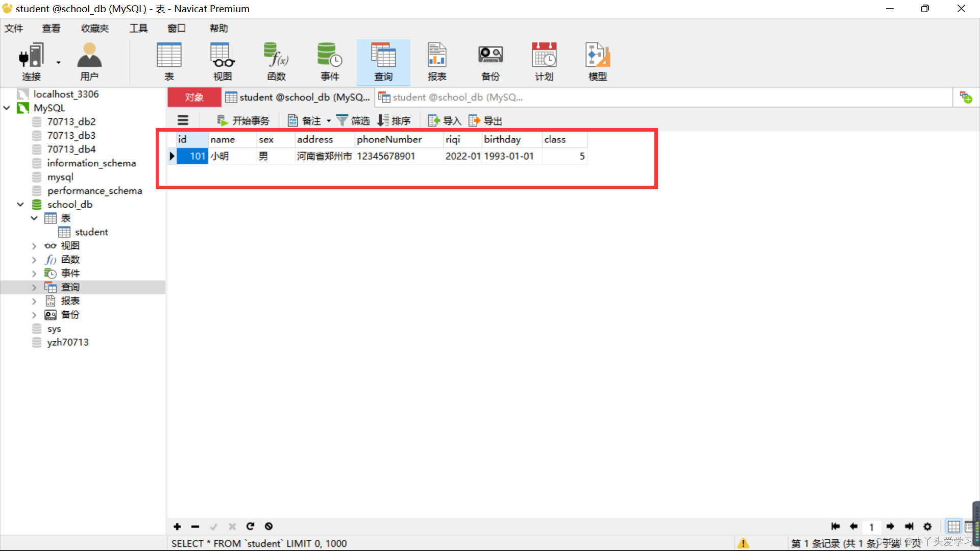The height and width of the screenshot is (551, 980).
Task: Expand the 报表 reports node
Action: [34, 301]
